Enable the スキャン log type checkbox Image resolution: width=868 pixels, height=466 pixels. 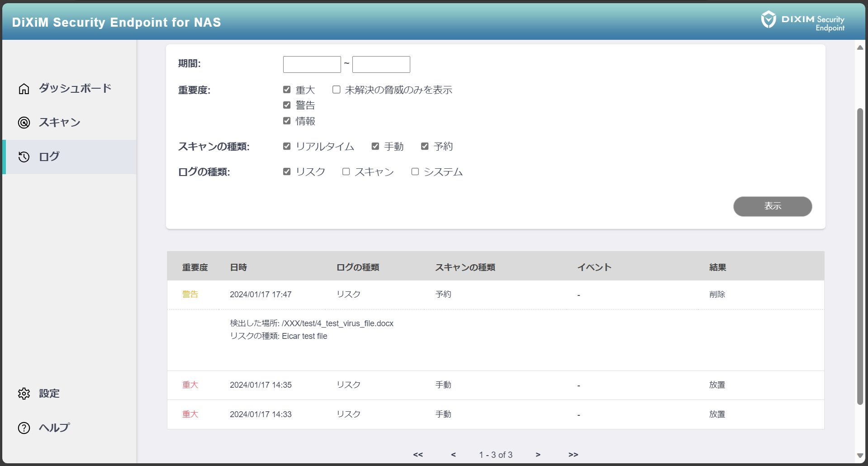pos(346,171)
